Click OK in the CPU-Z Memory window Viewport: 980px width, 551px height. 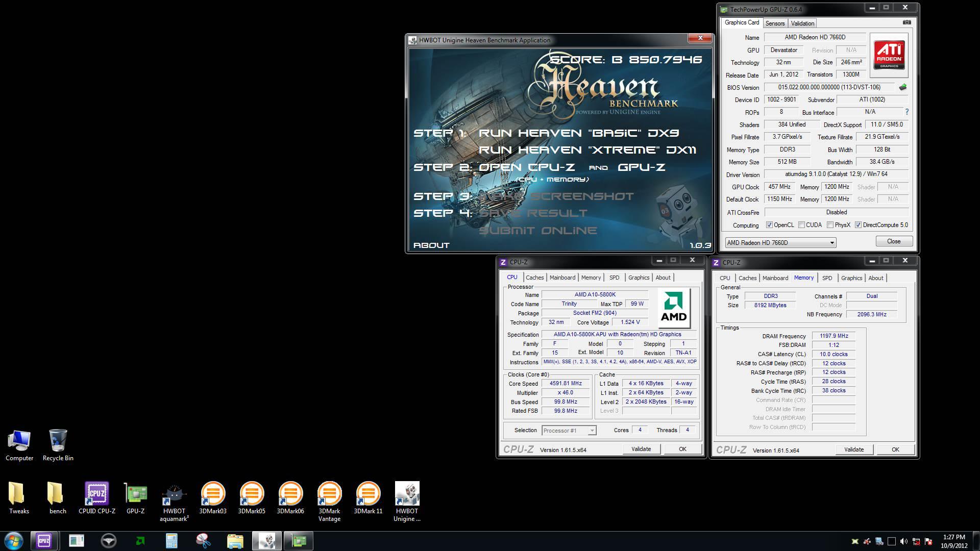[x=895, y=449]
